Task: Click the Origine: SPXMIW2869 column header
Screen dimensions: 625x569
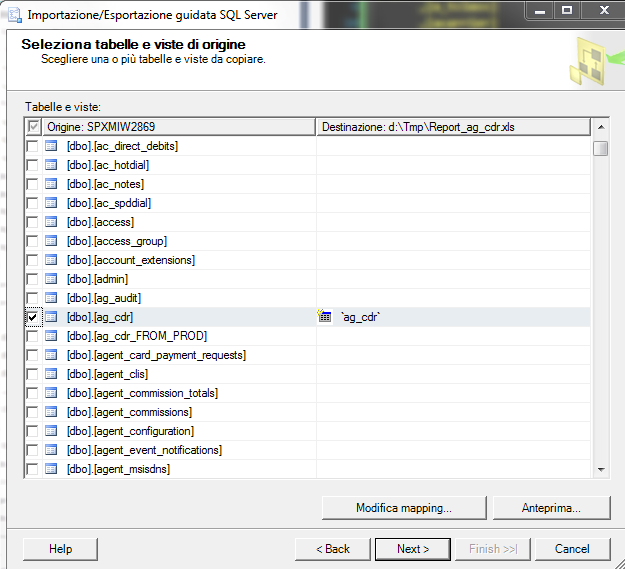Action: click(179, 127)
